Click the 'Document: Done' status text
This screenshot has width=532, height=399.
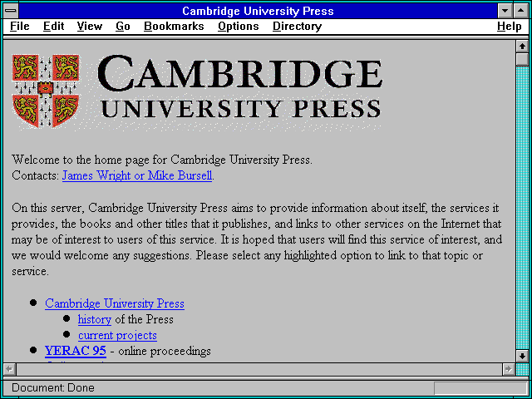tap(53, 388)
